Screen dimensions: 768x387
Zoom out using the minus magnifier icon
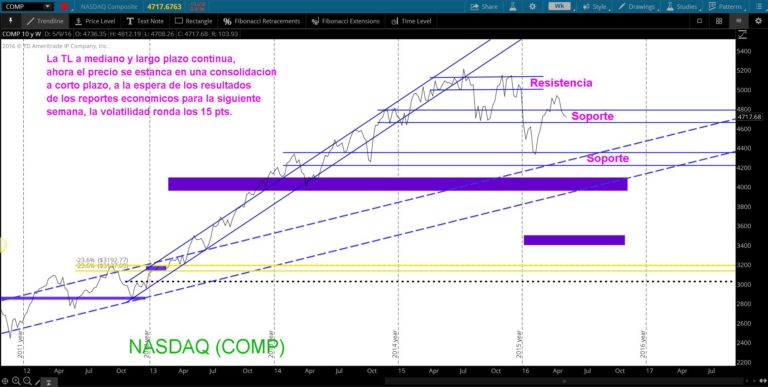pos(27,381)
